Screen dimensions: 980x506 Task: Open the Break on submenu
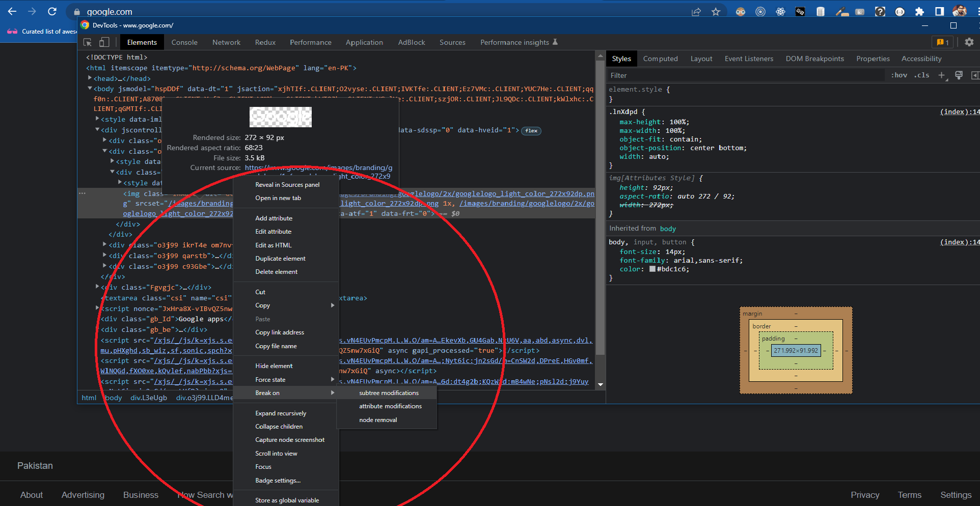coord(286,393)
